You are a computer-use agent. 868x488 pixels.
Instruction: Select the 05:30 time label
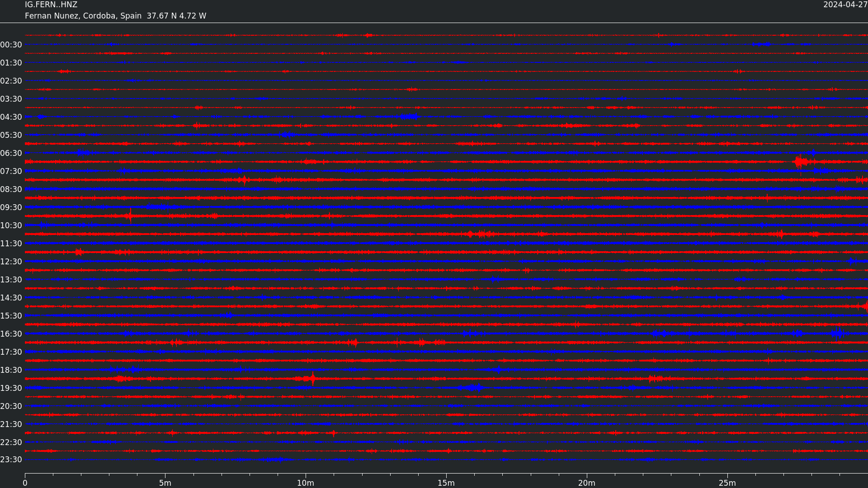point(11,135)
